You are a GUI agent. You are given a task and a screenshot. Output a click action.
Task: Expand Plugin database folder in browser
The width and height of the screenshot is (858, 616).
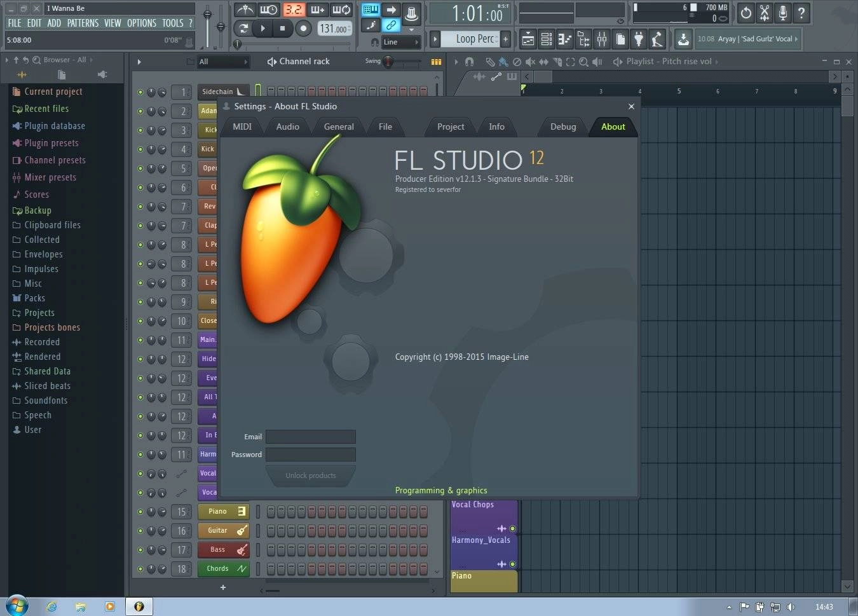55,126
